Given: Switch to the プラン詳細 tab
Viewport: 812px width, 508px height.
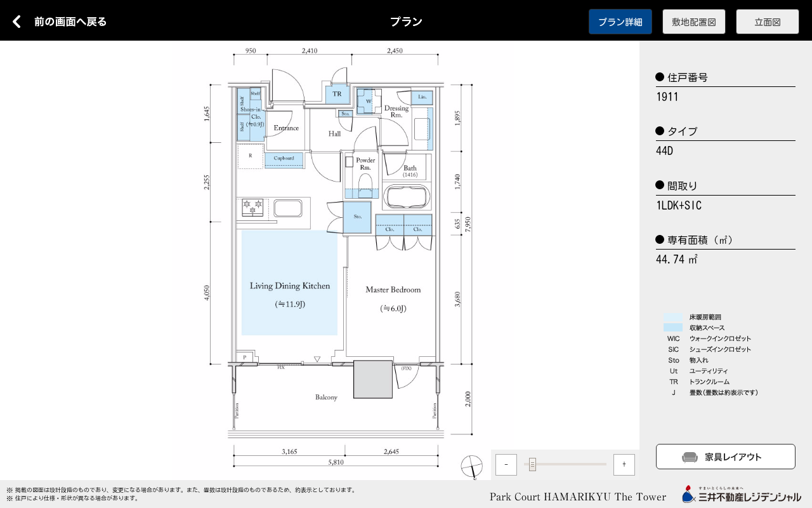Looking at the screenshot, I should tap(620, 22).
